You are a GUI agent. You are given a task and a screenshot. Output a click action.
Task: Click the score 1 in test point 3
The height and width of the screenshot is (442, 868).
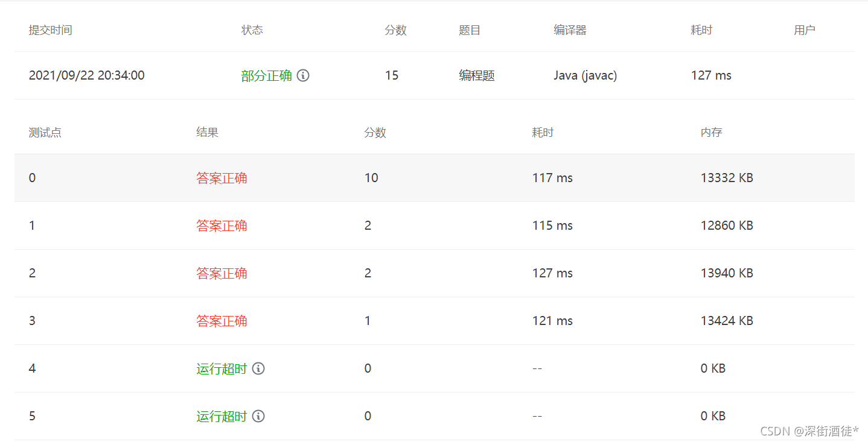click(368, 321)
